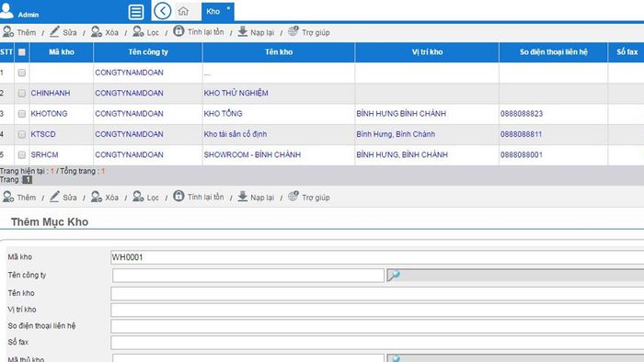Click the Sửa pencil icon in the lower toolbar
Viewport: 644px width, 362px height.
point(54,197)
